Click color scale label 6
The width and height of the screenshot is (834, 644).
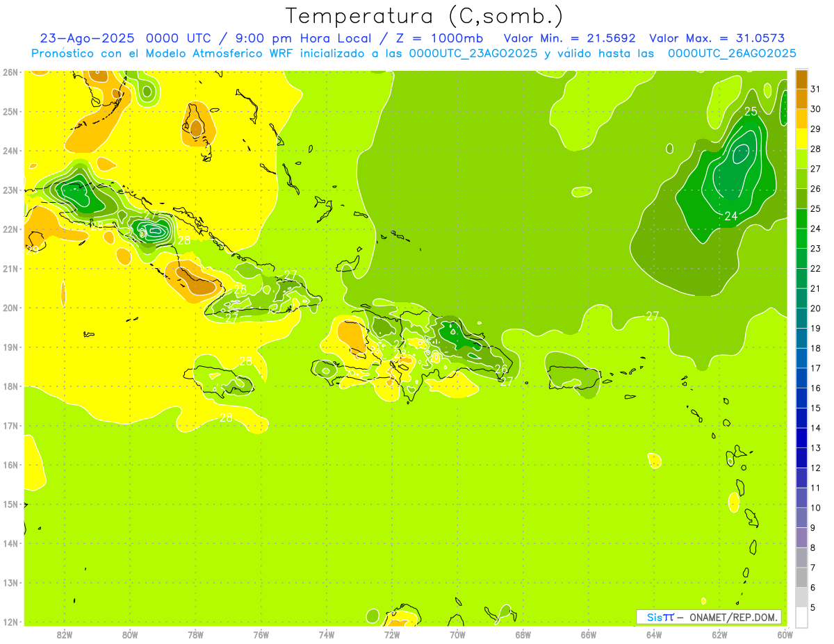click(813, 587)
